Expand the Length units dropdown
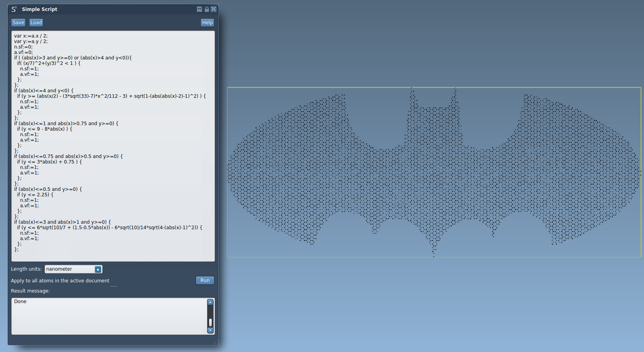644x352 pixels. [x=98, y=269]
